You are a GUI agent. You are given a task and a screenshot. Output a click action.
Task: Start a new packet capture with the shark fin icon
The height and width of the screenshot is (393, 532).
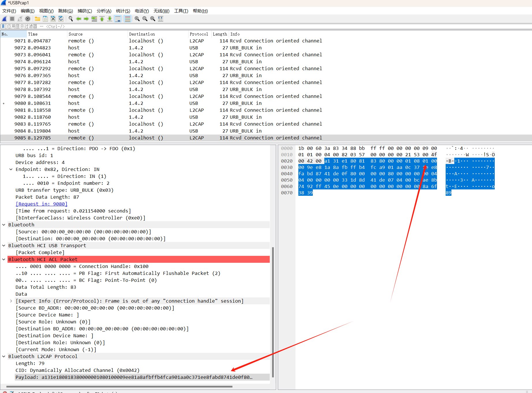click(x=4, y=19)
